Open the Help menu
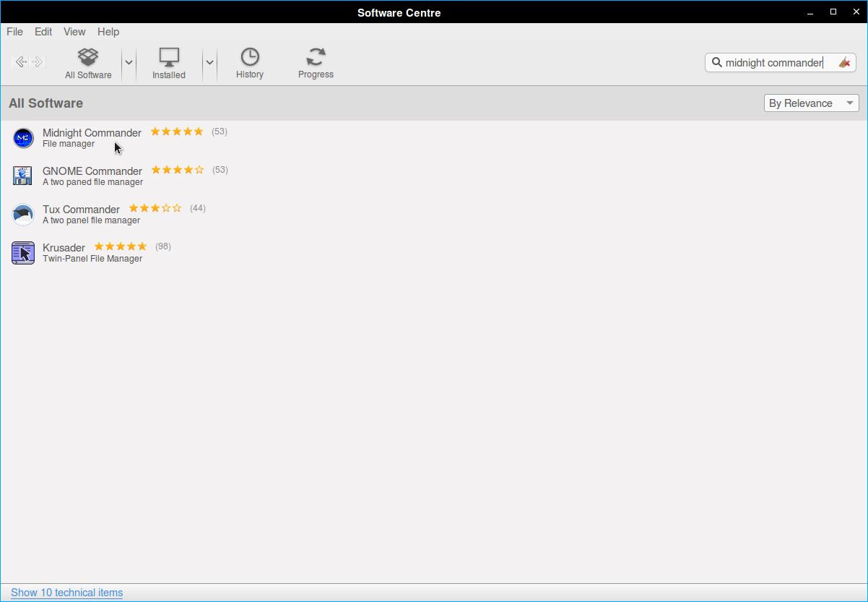Screen dimensions: 868x602 coord(108,32)
